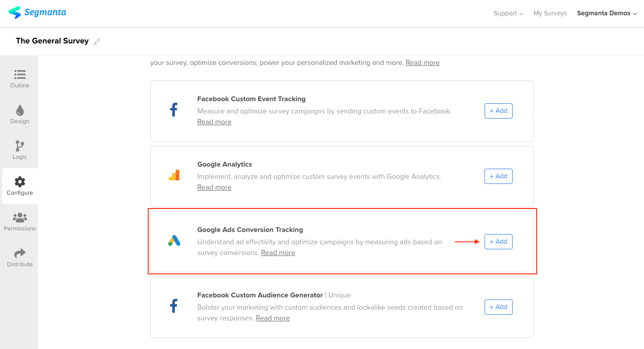
Task: Edit survey title with pencil icon
Action: click(97, 41)
